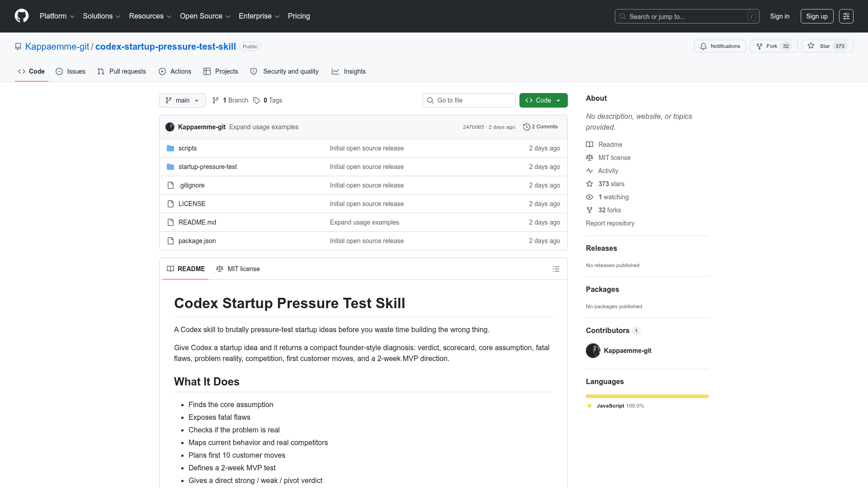Open the .gitignore file
Image resolution: width=868 pixels, height=488 pixels.
click(x=191, y=185)
